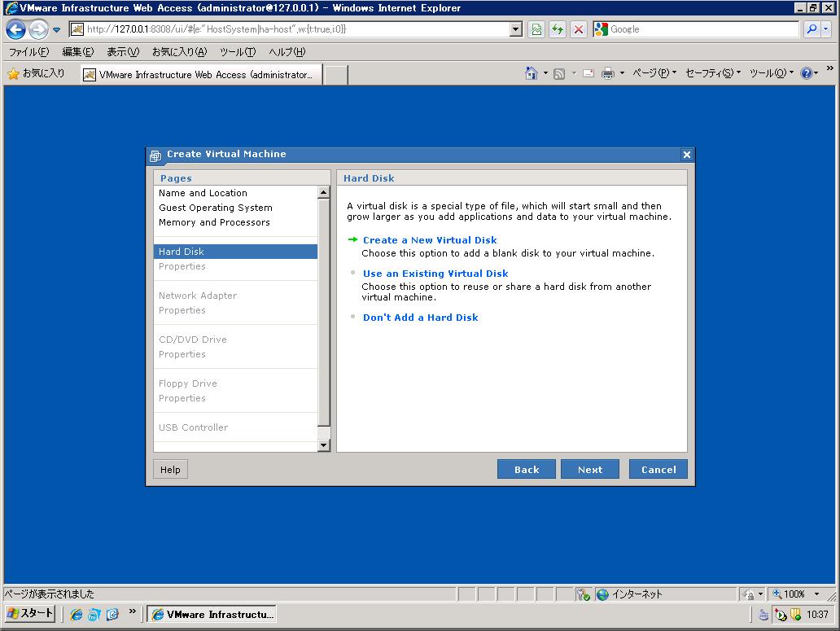Click the Cancel button
The width and height of the screenshot is (840, 631).
pos(658,469)
